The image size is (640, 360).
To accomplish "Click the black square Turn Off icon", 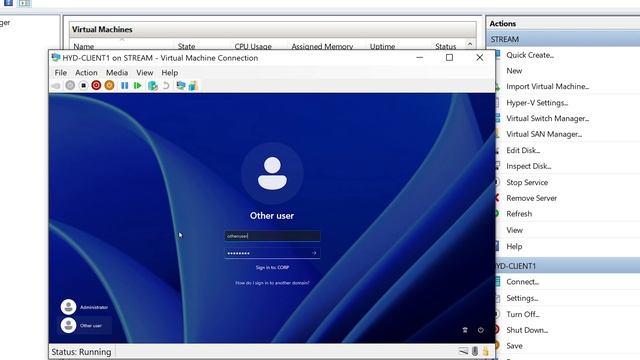I will [83, 85].
